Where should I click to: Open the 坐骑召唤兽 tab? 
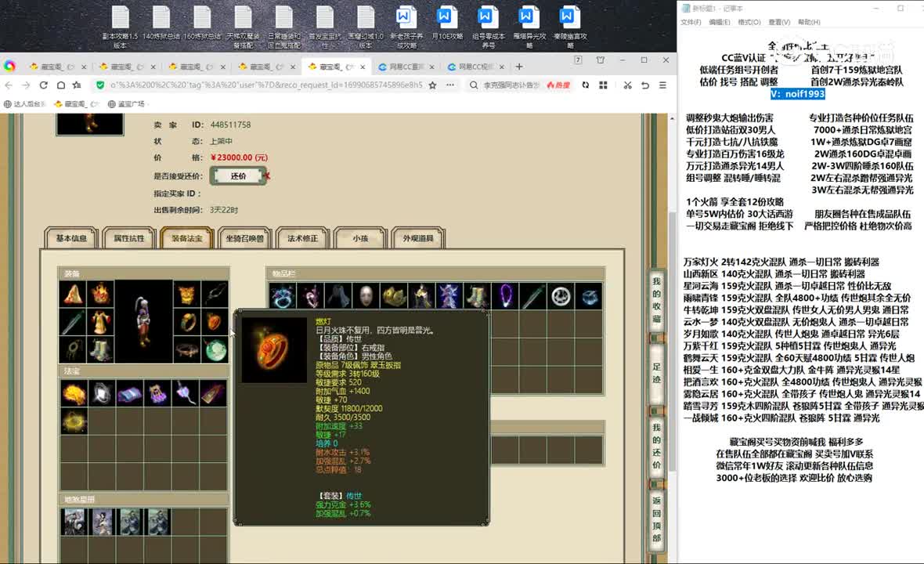point(244,238)
